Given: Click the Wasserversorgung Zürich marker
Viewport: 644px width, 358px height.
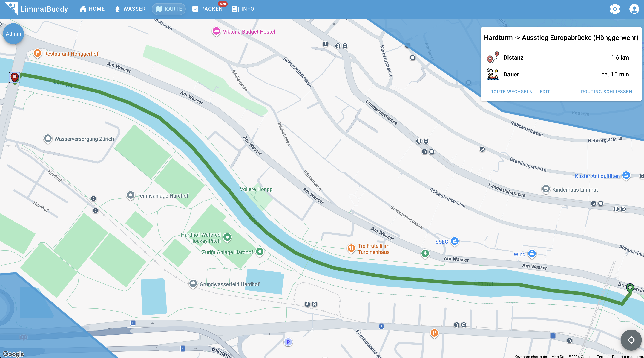Looking at the screenshot, I should click(48, 139).
